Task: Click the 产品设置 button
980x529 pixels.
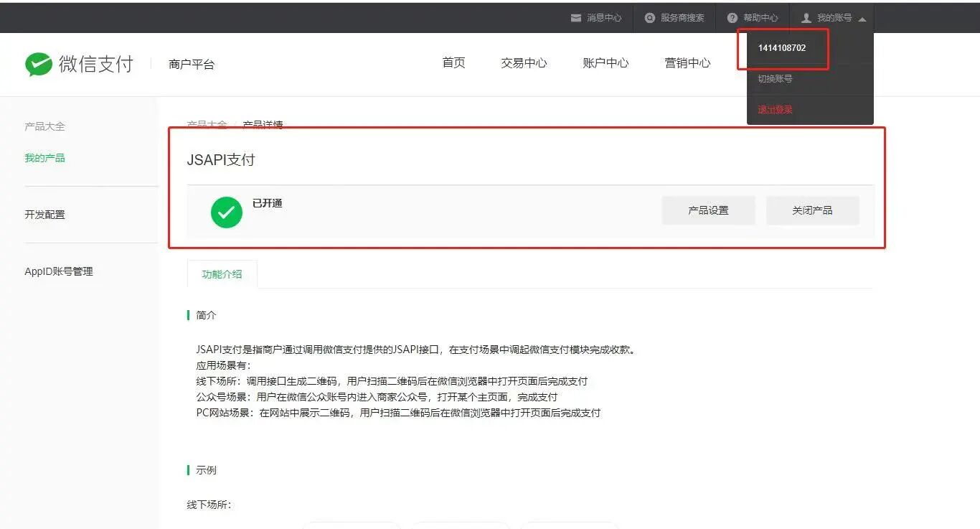Action: [x=709, y=210]
